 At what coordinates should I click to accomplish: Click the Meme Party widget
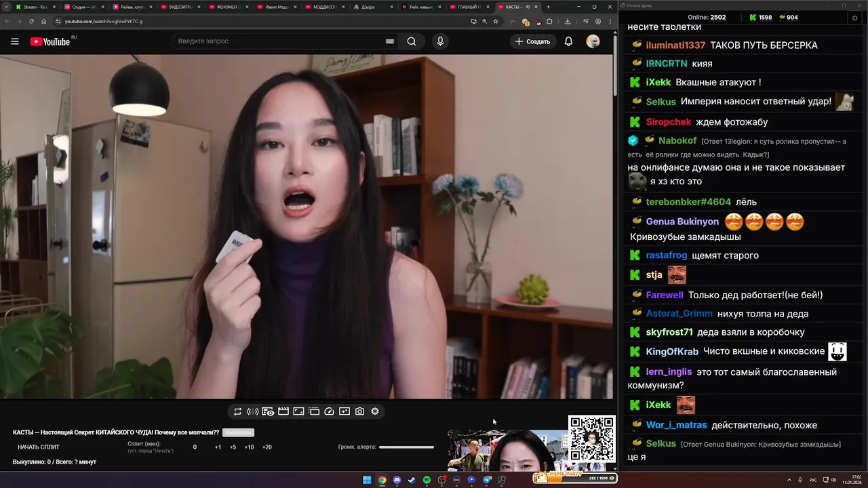pos(575,477)
